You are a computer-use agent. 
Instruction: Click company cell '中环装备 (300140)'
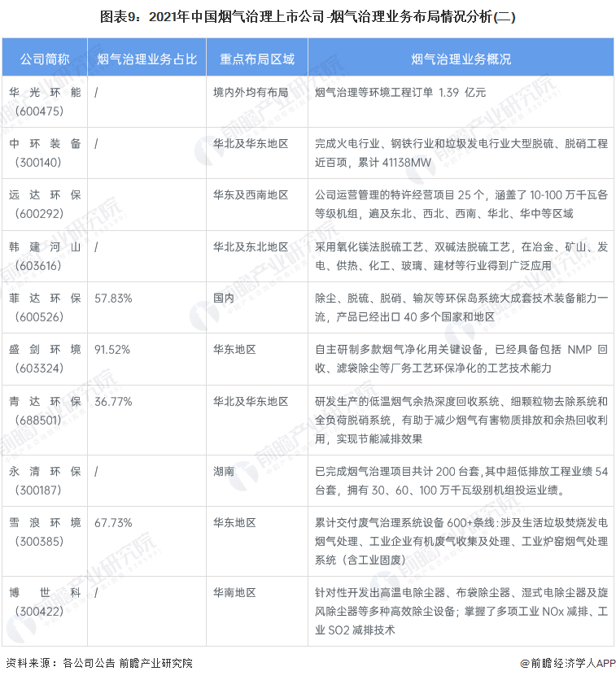45,153
